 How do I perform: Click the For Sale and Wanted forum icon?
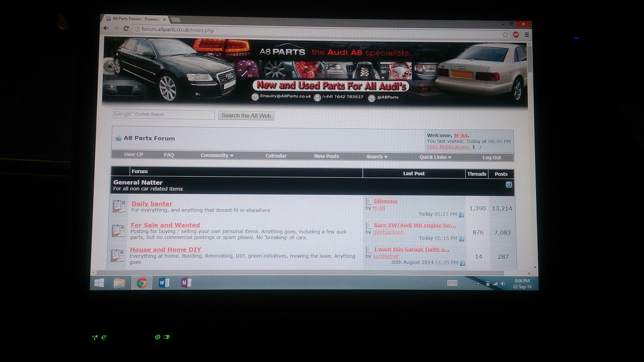tap(118, 231)
